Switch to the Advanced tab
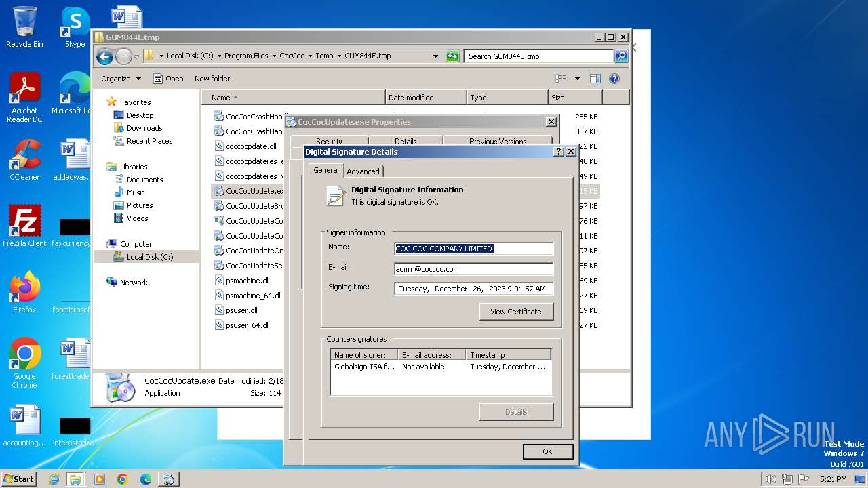Viewport: 868px width, 488px height. pos(363,171)
